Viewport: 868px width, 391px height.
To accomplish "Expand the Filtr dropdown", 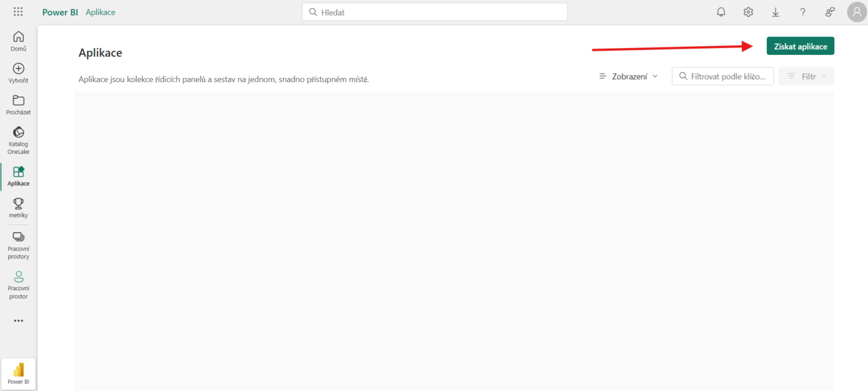I will click(807, 77).
